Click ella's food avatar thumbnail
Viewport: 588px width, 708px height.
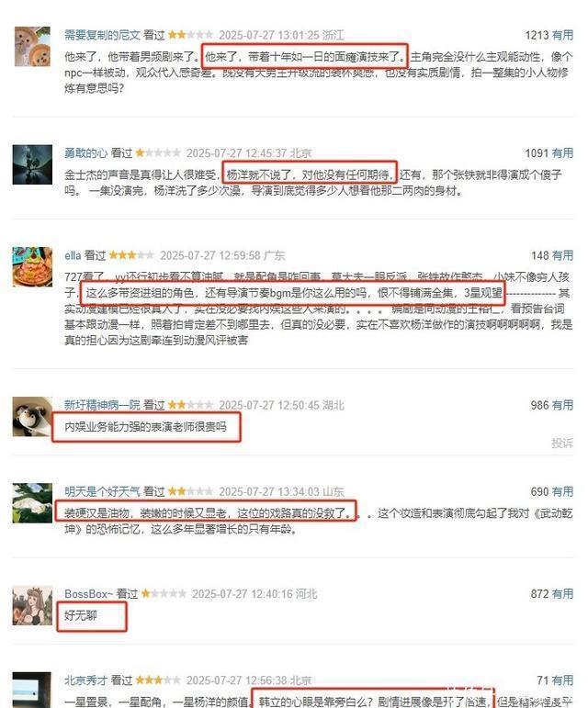point(32,267)
